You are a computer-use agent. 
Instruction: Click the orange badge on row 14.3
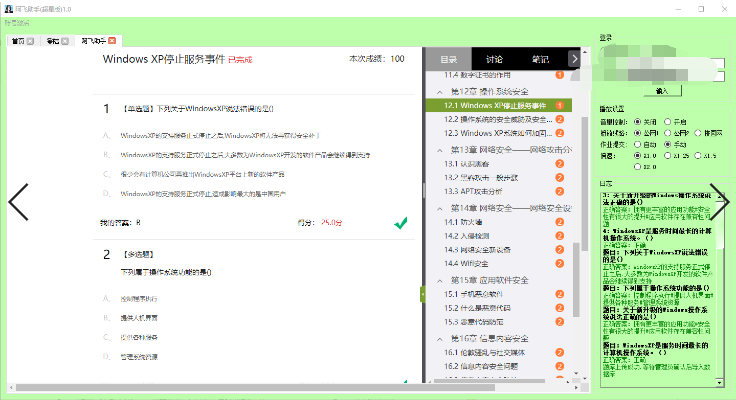coord(560,250)
